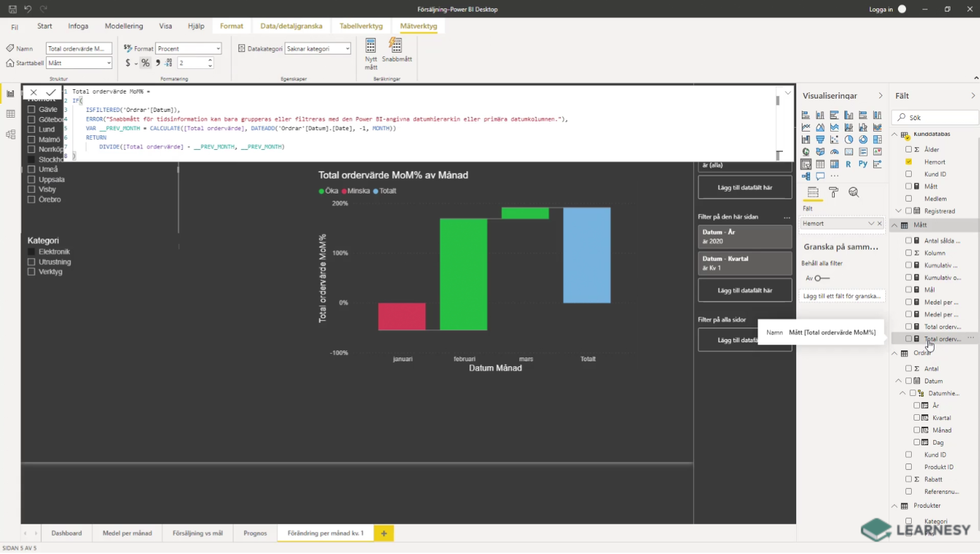Select donut chart visualization
980x554 pixels.
(x=863, y=139)
